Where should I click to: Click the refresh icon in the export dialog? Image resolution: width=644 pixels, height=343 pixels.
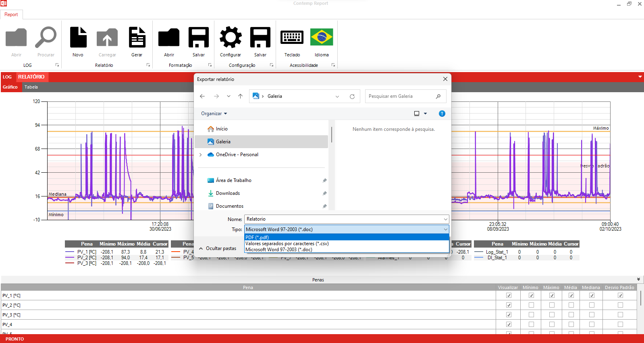[352, 97]
